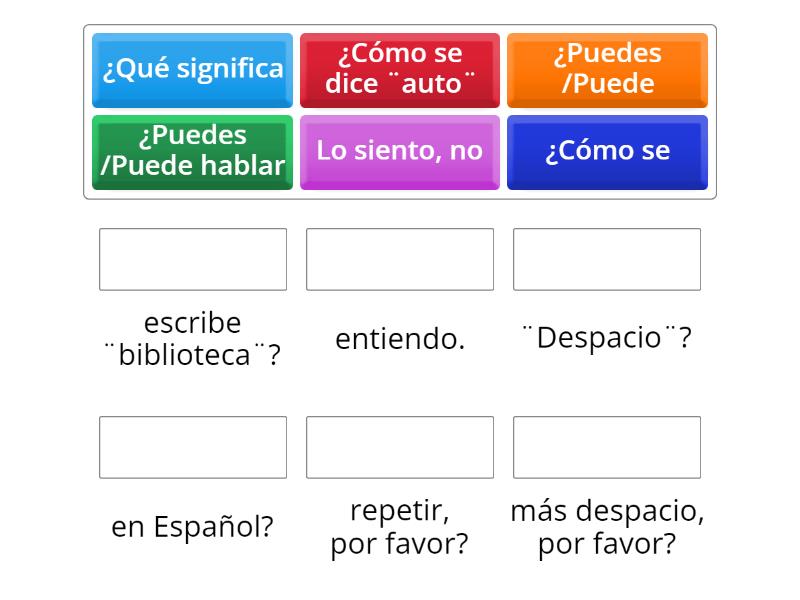Click the answer slot above ¨Despacio¨?
Viewport: 800px width, 600px height.
click(x=606, y=259)
